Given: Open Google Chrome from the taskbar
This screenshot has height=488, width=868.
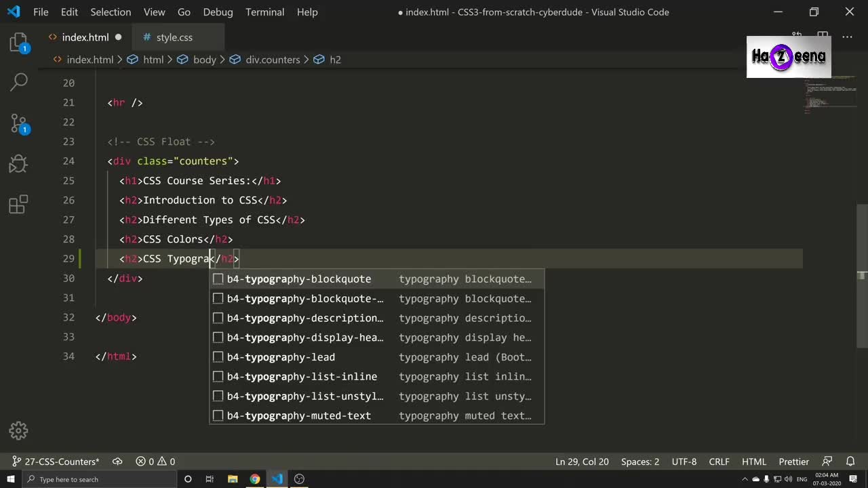Looking at the screenshot, I should 254,479.
